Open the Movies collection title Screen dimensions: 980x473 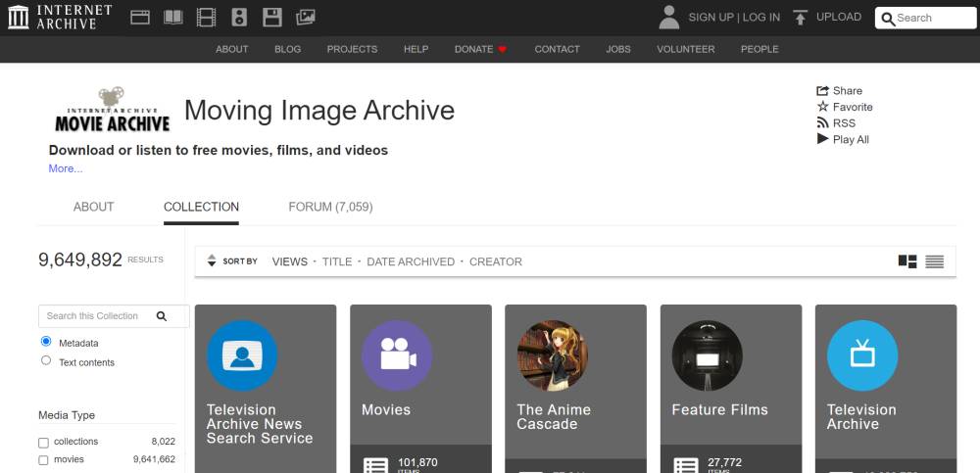[x=386, y=410]
